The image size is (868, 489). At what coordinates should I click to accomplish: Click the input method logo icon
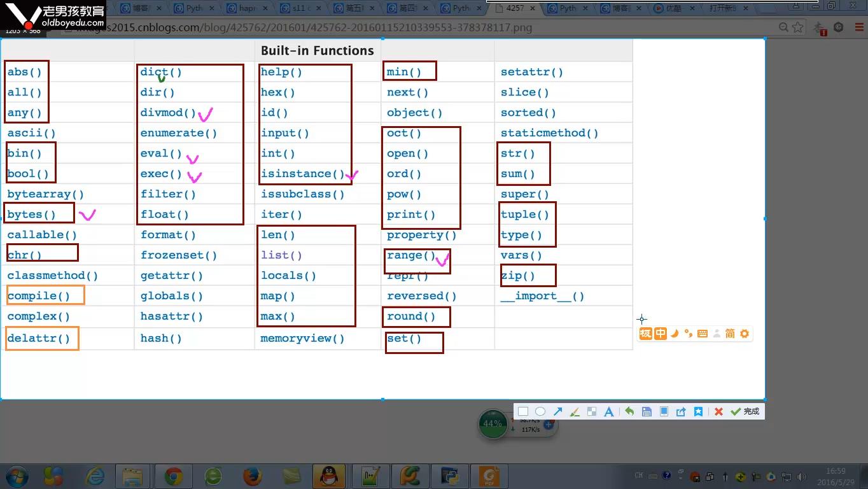(646, 334)
